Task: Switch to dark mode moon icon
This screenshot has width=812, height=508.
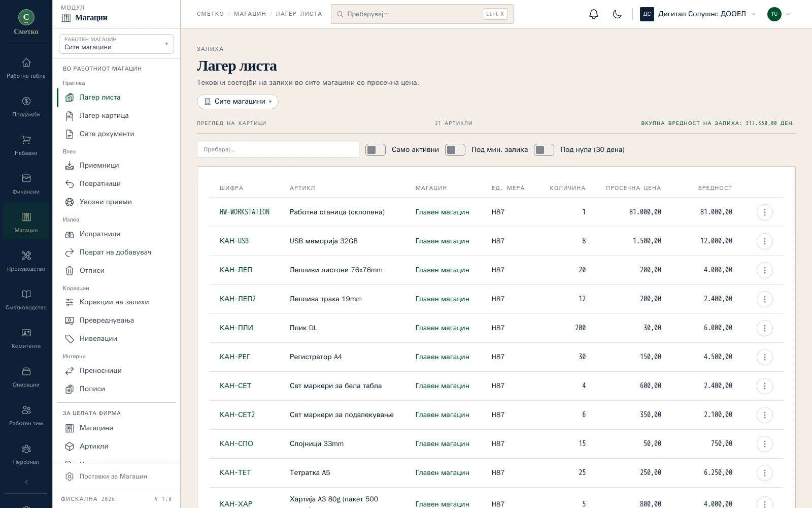Action: tap(617, 14)
